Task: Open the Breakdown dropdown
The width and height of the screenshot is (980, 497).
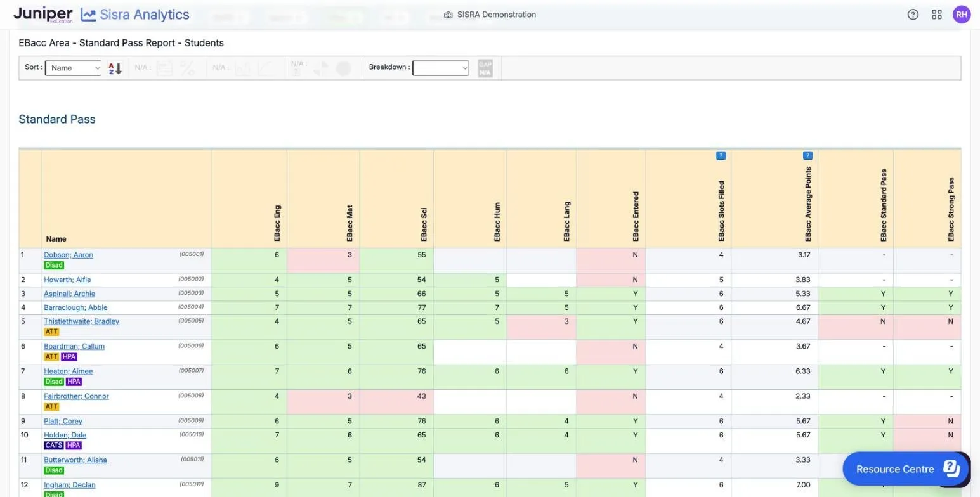Action: pos(441,68)
